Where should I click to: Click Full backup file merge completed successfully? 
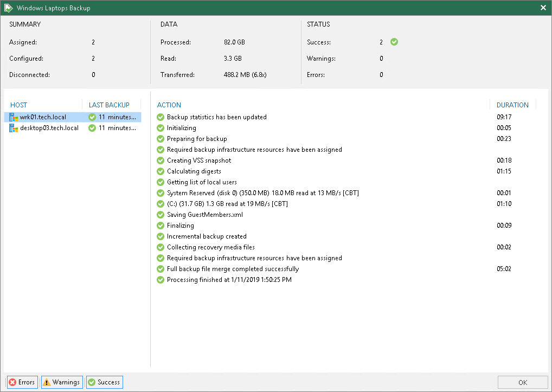click(233, 269)
